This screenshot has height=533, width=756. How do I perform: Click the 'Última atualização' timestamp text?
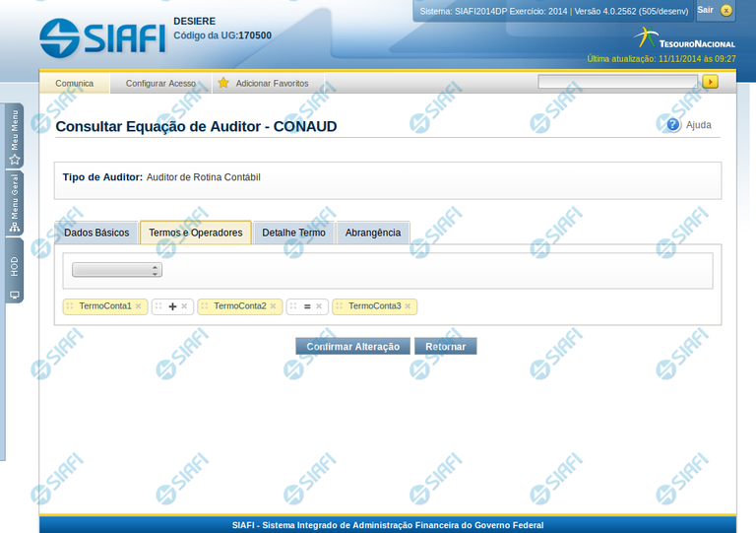(x=661, y=59)
